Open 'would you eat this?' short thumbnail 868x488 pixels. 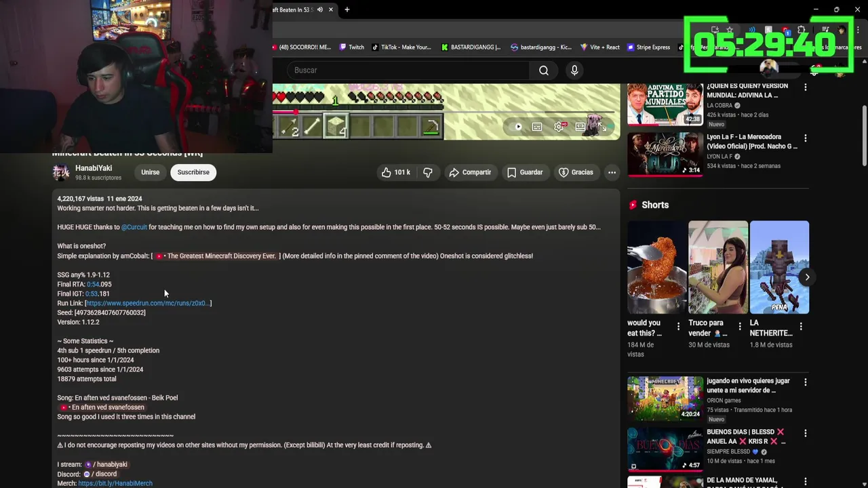pos(657,267)
